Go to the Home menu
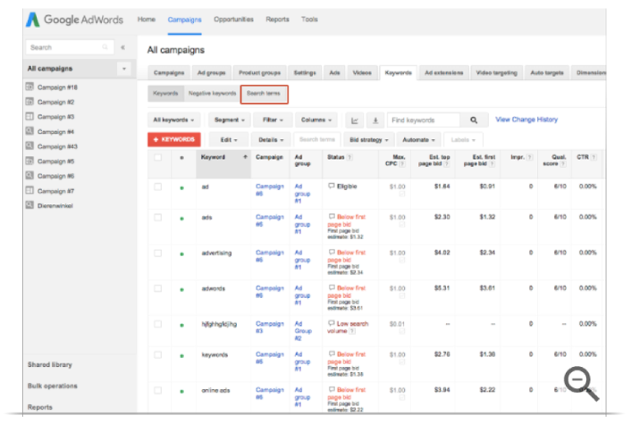The width and height of the screenshot is (640, 432). click(146, 19)
